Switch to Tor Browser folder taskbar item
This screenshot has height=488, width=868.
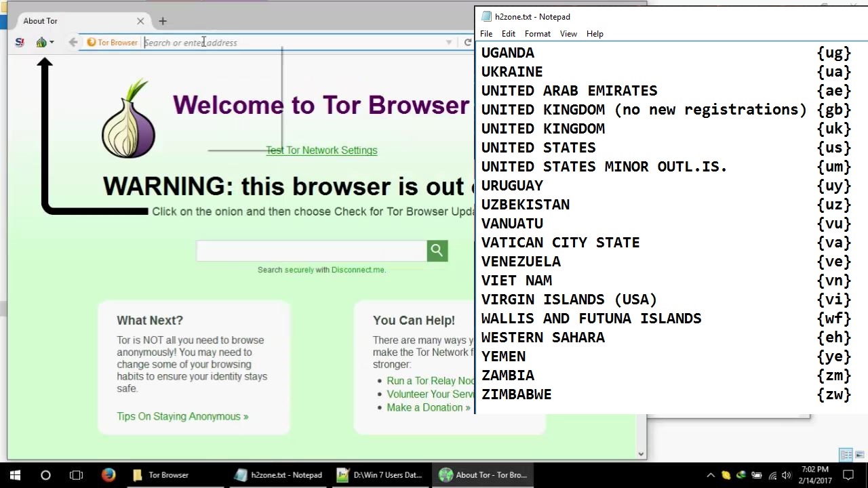175,475
